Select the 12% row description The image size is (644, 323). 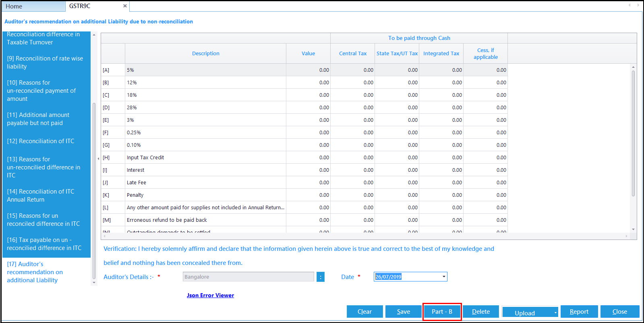click(x=206, y=82)
